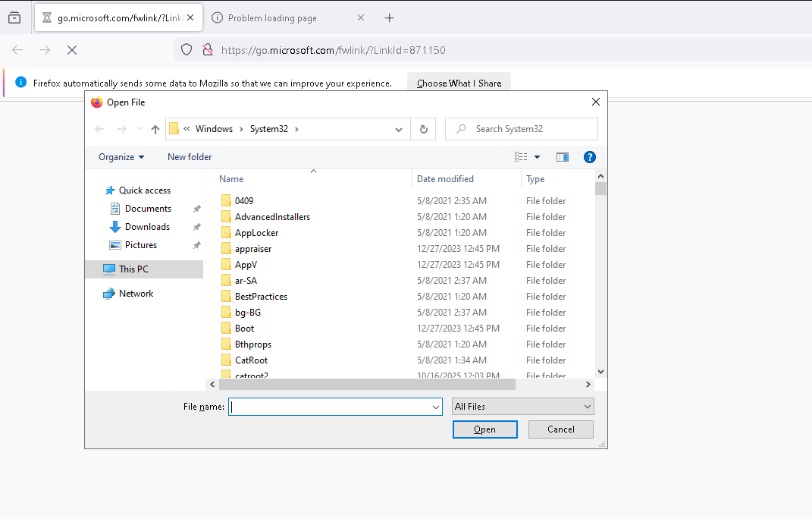
Task: Click the change view icon
Action: tap(521, 156)
